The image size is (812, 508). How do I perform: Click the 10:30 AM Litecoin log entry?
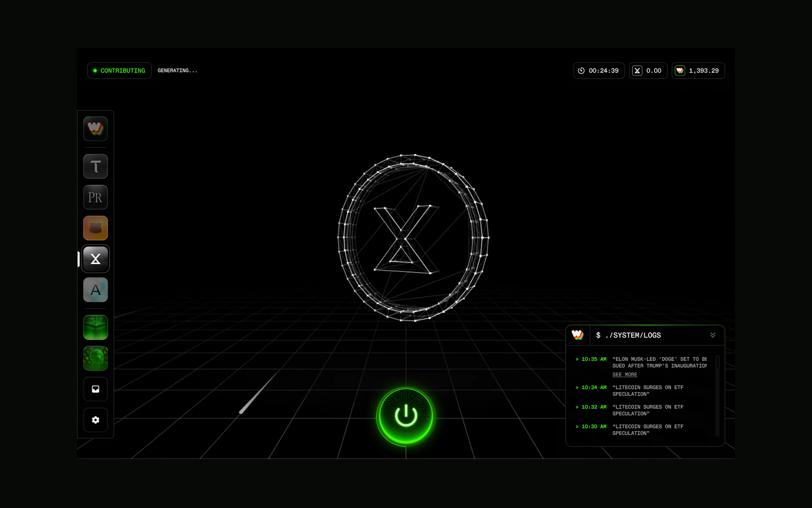point(630,430)
